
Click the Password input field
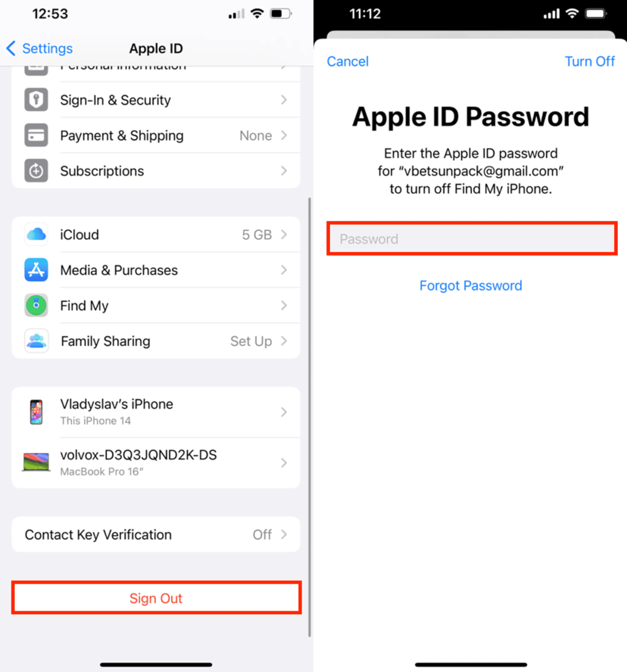pos(472,239)
